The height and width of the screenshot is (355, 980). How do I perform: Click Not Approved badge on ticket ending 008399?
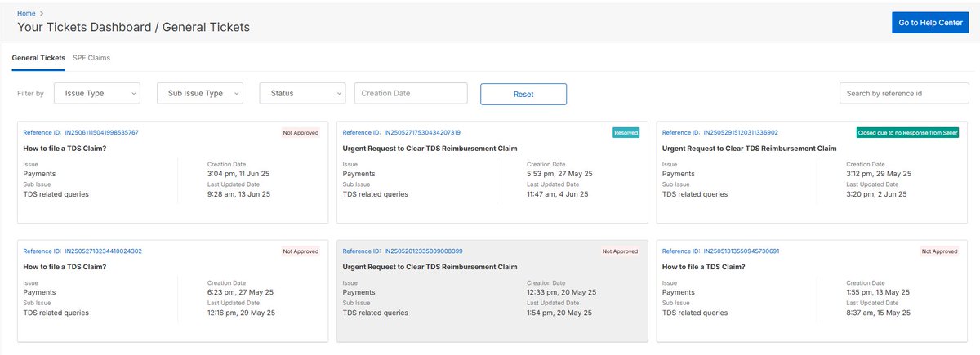(x=620, y=251)
